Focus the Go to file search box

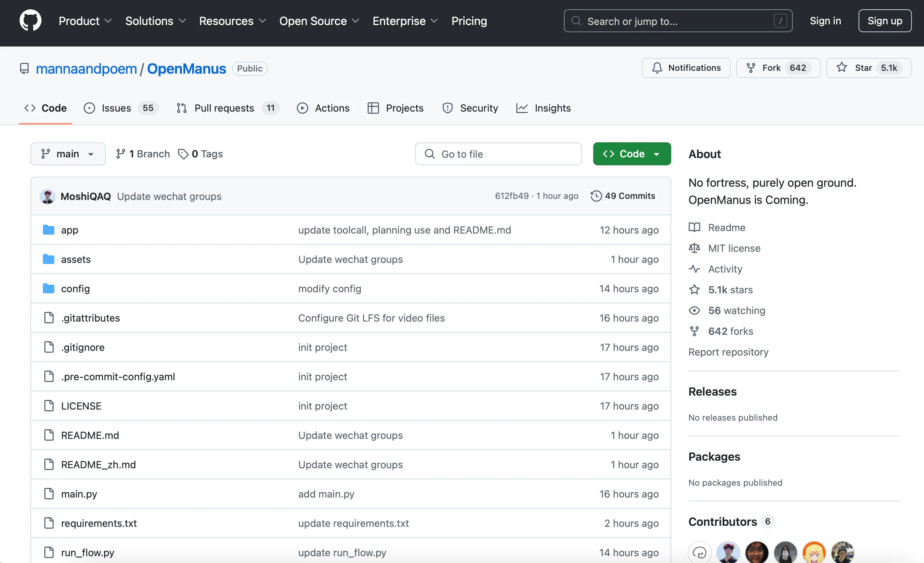pyautogui.click(x=498, y=154)
